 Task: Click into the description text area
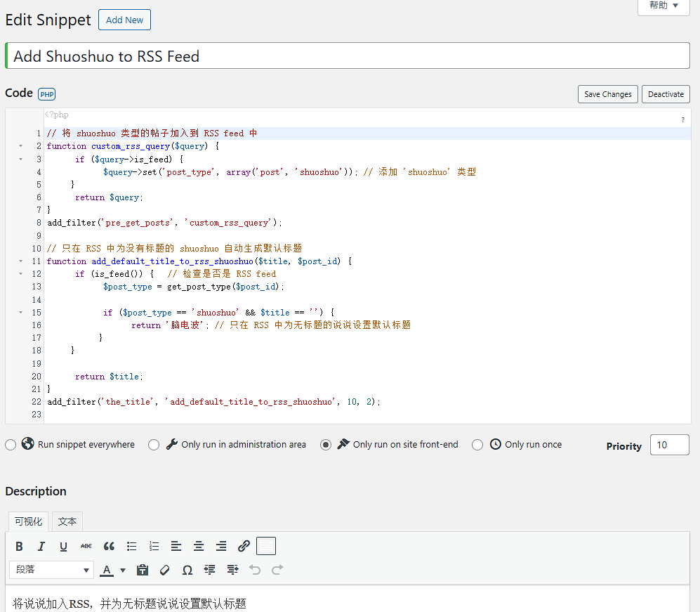coord(348,599)
